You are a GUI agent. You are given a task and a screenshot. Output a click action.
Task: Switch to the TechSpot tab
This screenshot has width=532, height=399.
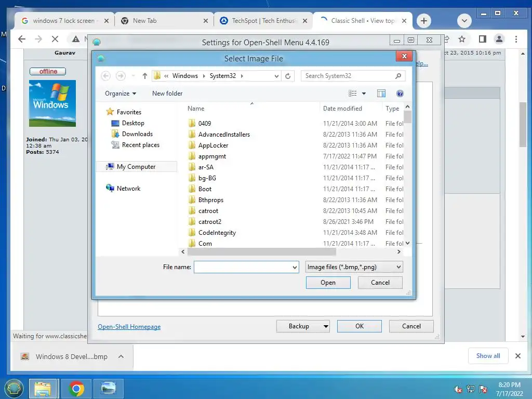point(263,21)
